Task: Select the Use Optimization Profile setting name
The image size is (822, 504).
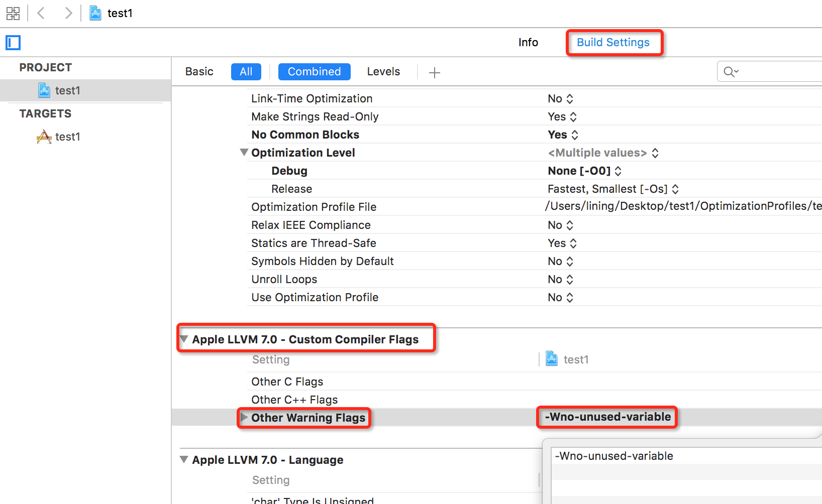Action: click(315, 297)
